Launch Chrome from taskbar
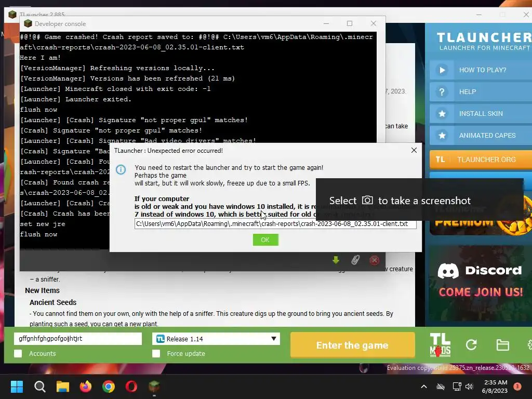The image size is (532, 399). tap(109, 387)
